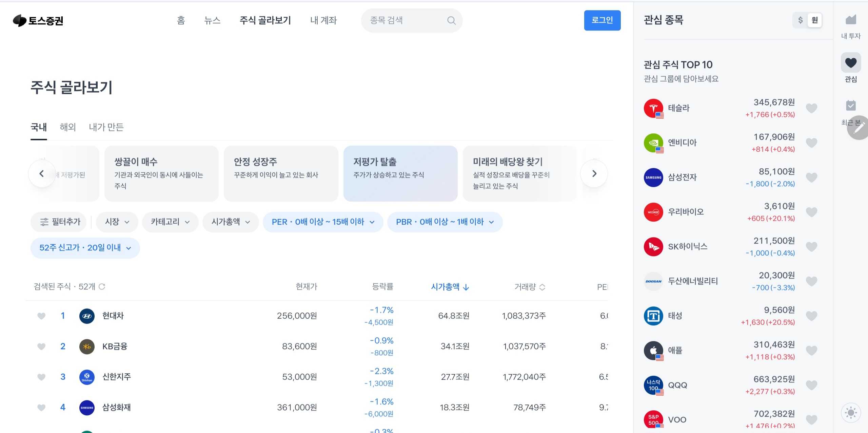Click the floating pencil edit icon
Image resolution: width=868 pixels, height=433 pixels.
pyautogui.click(x=859, y=128)
